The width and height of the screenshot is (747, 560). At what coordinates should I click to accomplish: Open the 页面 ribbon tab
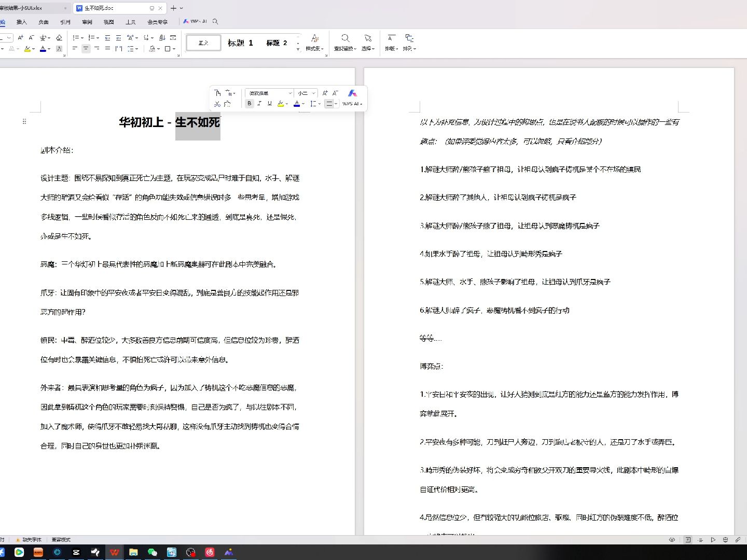tap(44, 22)
